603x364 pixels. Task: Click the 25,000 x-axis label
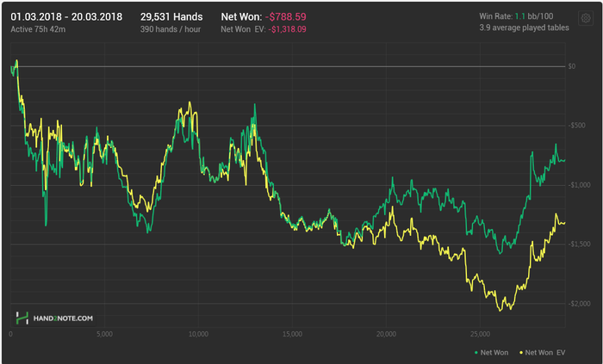[481, 334]
